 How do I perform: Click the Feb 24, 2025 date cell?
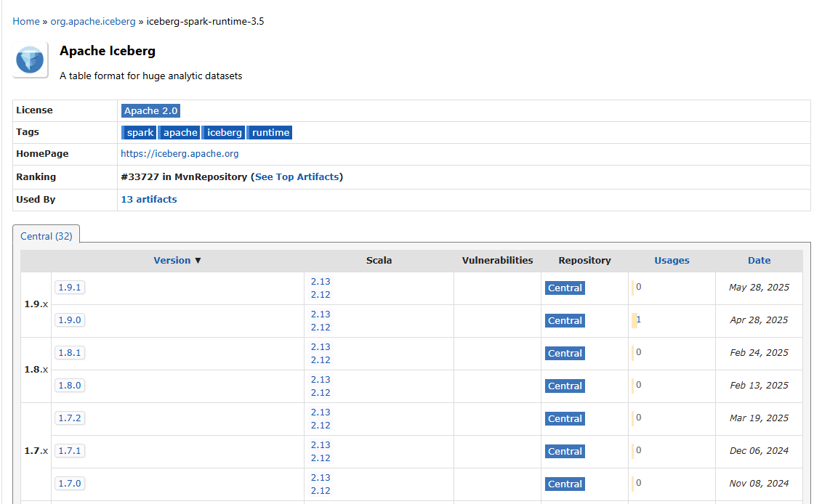click(759, 353)
